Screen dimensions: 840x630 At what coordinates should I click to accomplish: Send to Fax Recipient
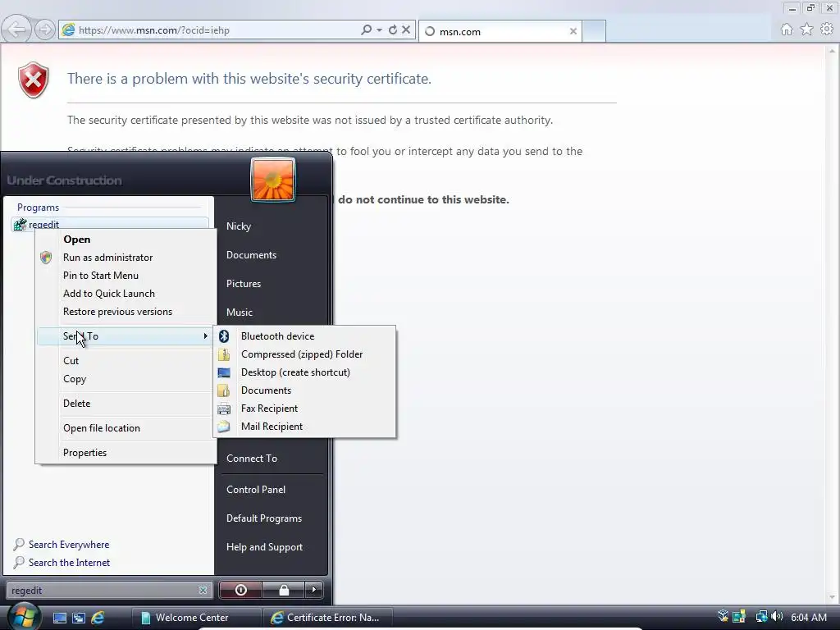(x=304, y=409)
